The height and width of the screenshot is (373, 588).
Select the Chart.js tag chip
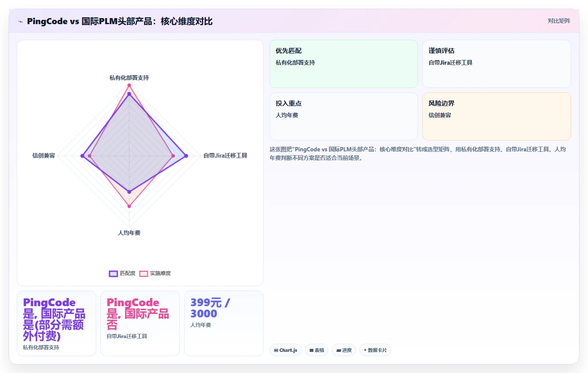286,350
